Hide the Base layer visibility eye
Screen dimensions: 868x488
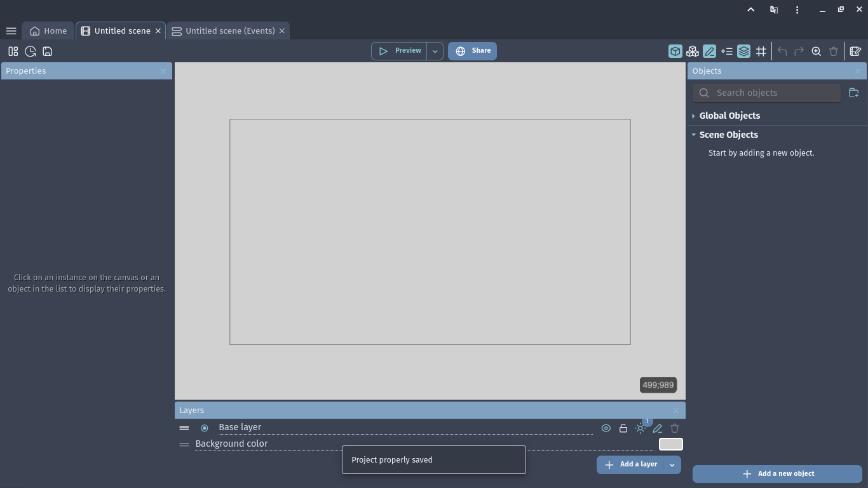606,428
